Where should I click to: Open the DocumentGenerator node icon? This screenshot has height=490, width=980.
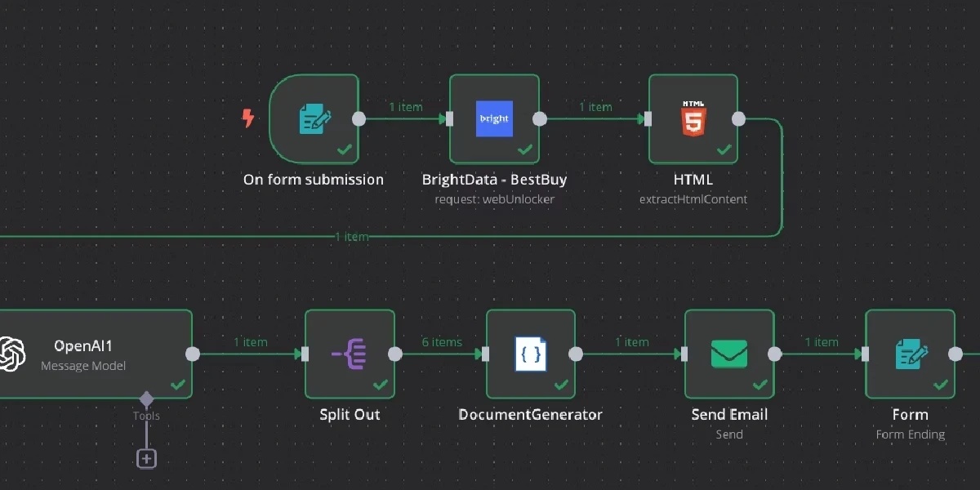[531, 354]
